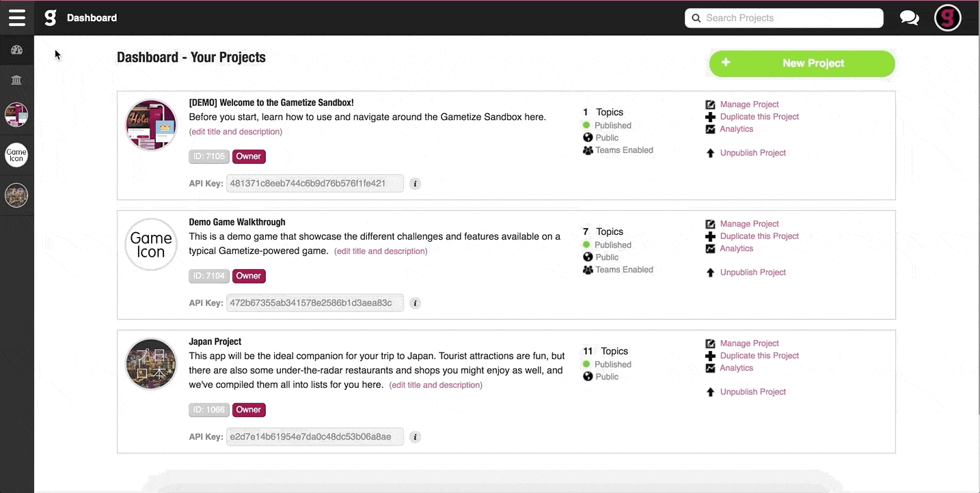The image size is (980, 493).
Task: Click the '11 Topics' count text
Action: click(x=605, y=351)
